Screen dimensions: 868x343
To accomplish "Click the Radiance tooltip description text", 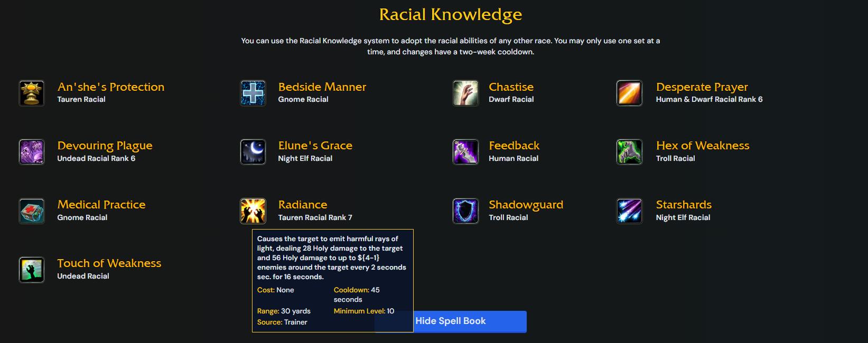I will [x=332, y=258].
